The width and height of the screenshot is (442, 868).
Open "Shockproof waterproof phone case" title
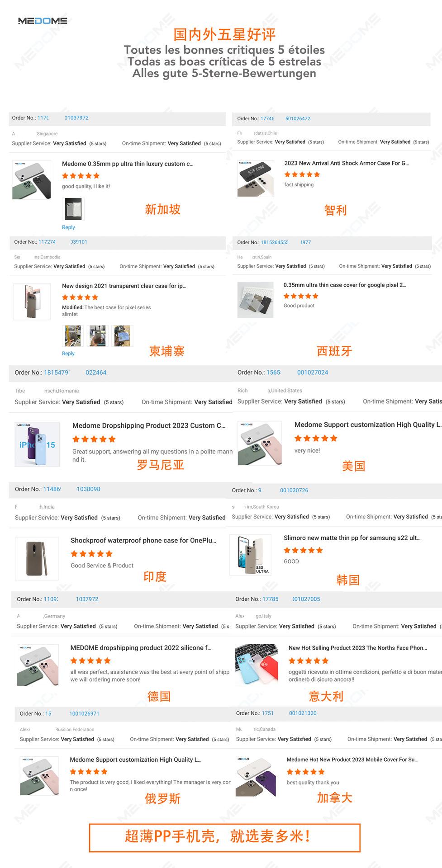coord(143,541)
